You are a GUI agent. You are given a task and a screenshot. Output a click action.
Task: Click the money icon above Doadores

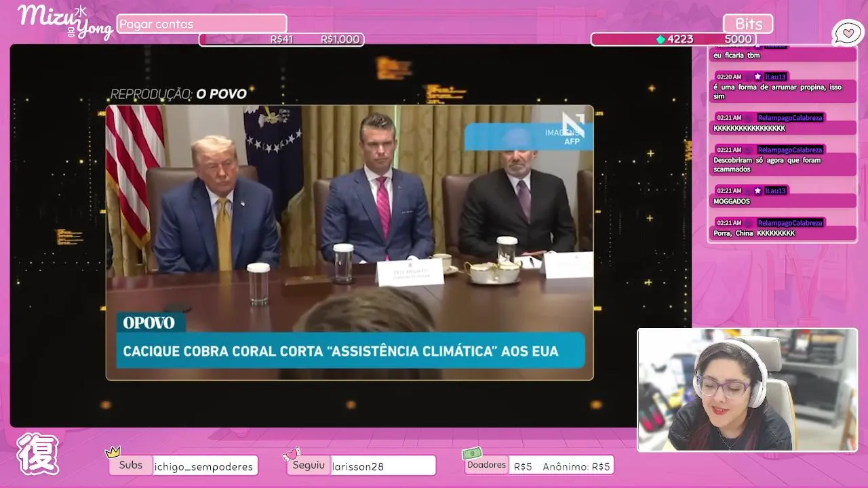point(472,453)
